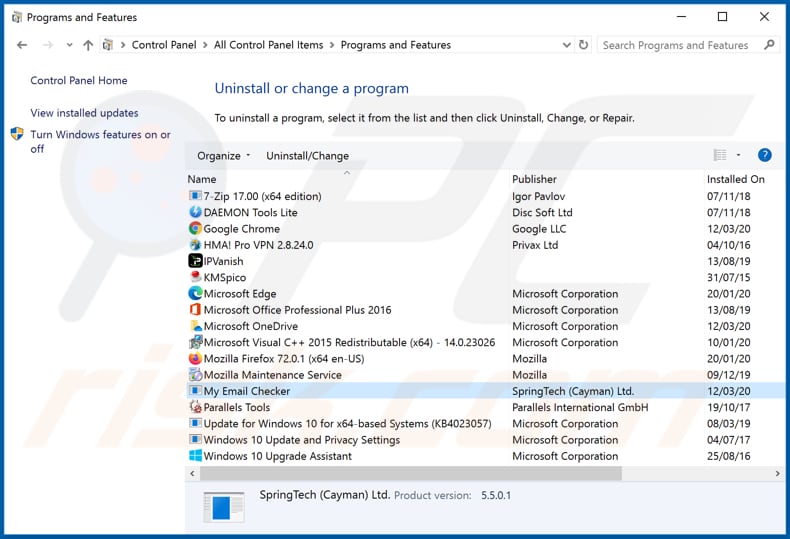Click the scroll left arrow

click(x=192, y=474)
